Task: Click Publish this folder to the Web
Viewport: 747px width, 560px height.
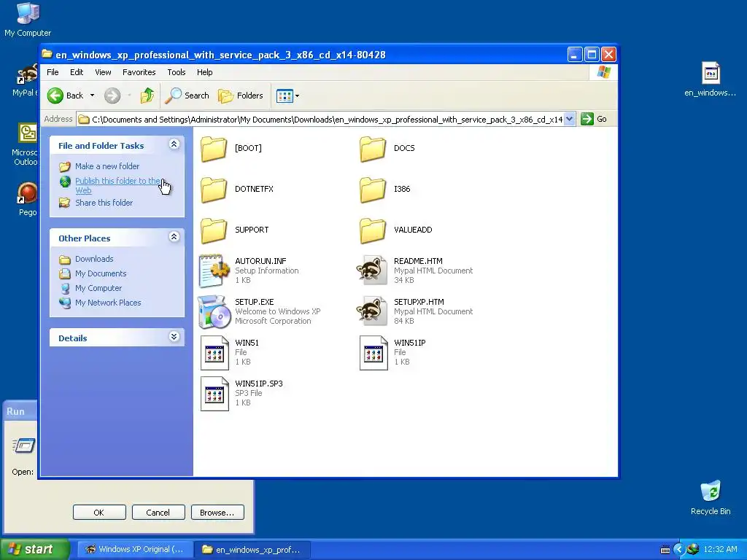Action: coord(117,185)
